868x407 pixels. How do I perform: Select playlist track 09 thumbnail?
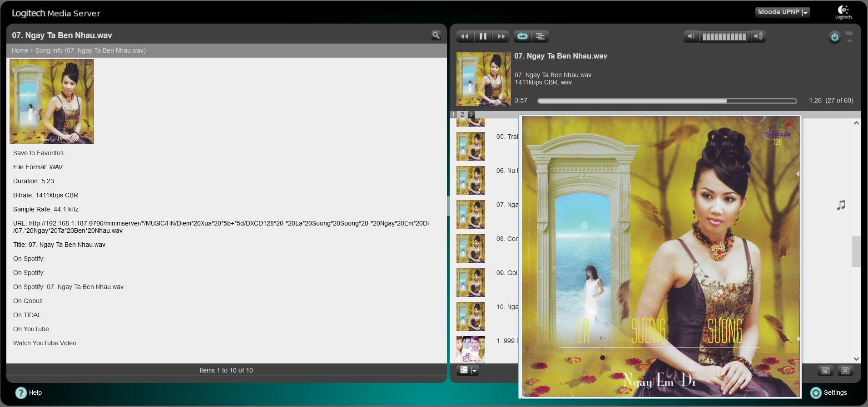click(471, 282)
